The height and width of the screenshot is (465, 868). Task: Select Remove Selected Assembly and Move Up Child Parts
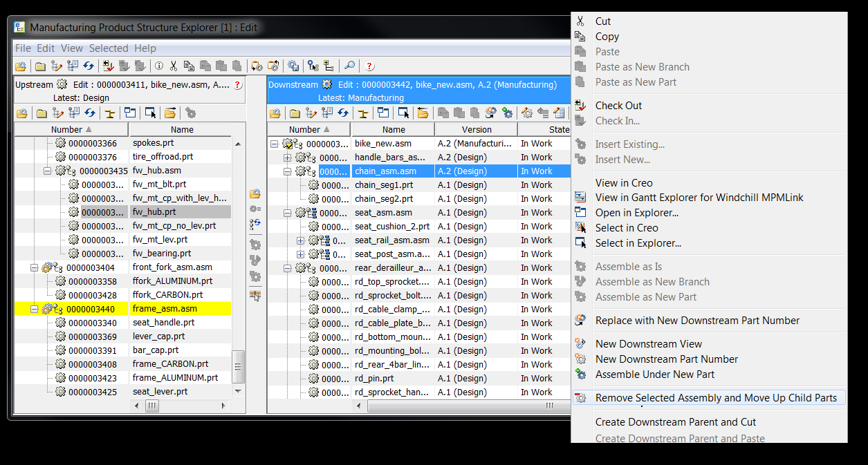click(715, 398)
